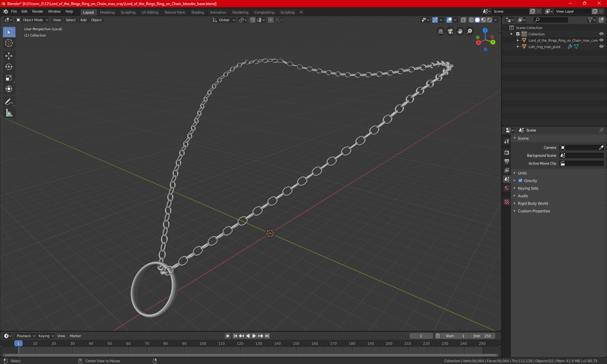Toggle proportional editing in header
The width and height of the screenshot is (607, 364).
tap(271, 20)
